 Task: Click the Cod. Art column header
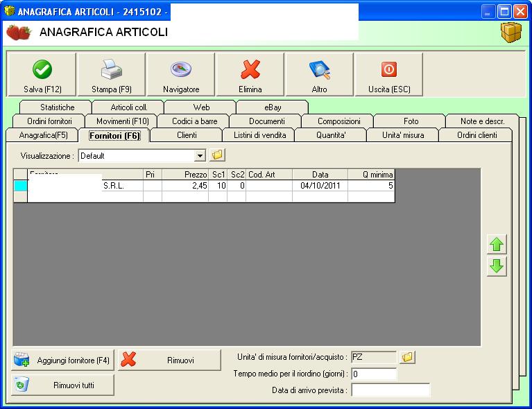click(x=269, y=174)
